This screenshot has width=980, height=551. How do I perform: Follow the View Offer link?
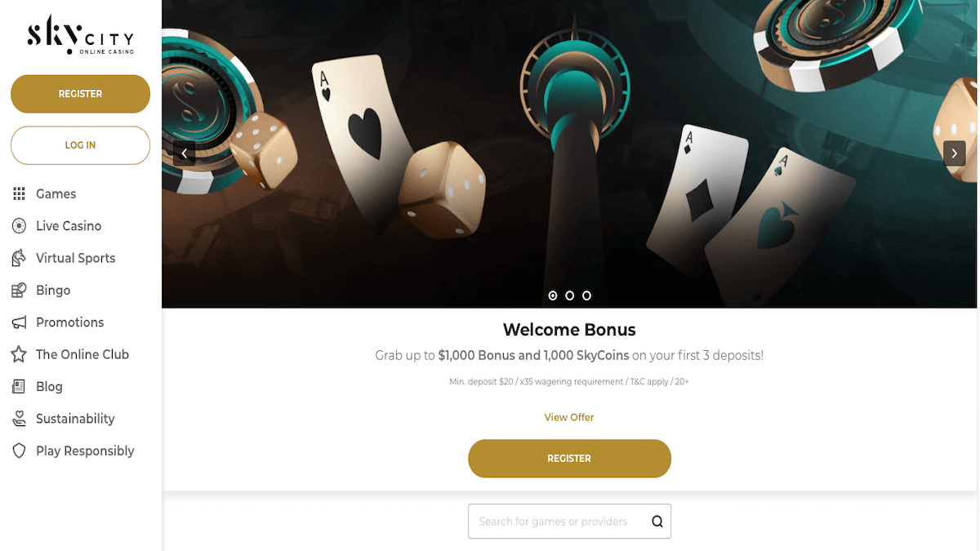click(x=569, y=417)
